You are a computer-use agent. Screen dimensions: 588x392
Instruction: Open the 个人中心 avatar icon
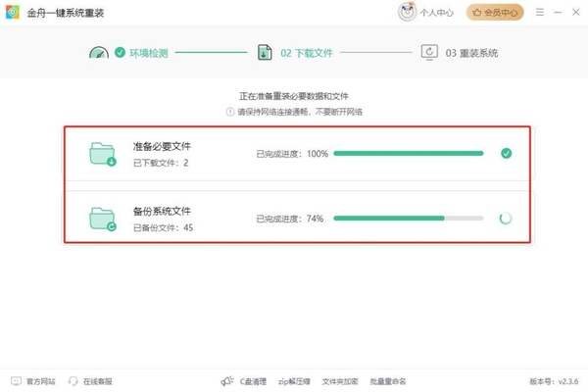tap(407, 12)
